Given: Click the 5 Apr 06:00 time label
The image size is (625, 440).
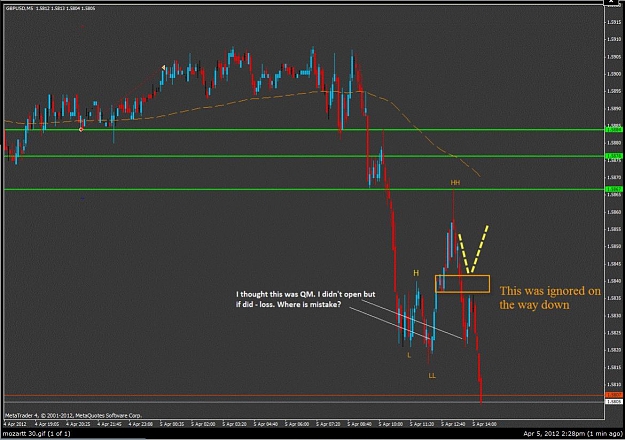Looking at the screenshot, I should click(x=297, y=424).
